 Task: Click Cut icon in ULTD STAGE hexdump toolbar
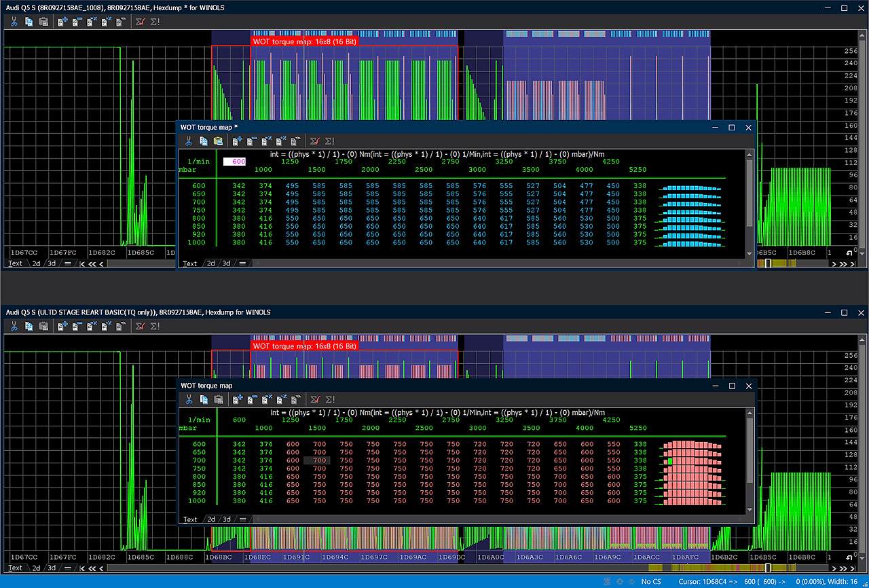point(14,327)
